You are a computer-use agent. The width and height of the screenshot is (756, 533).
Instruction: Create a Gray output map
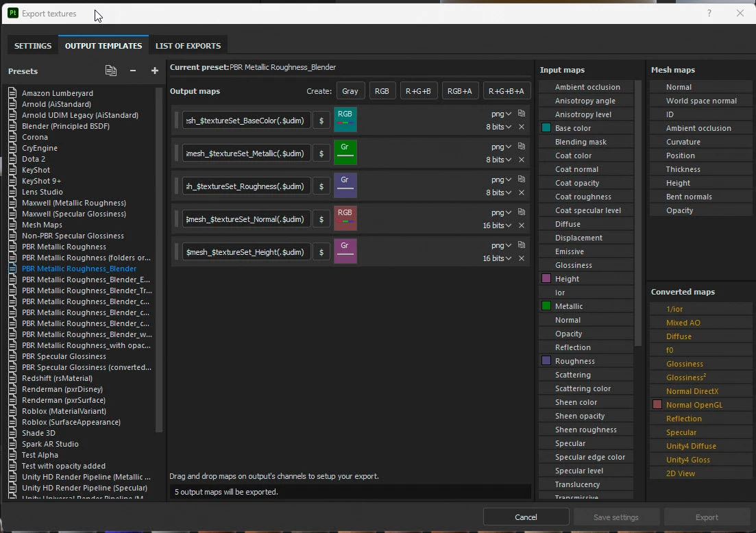(x=350, y=91)
